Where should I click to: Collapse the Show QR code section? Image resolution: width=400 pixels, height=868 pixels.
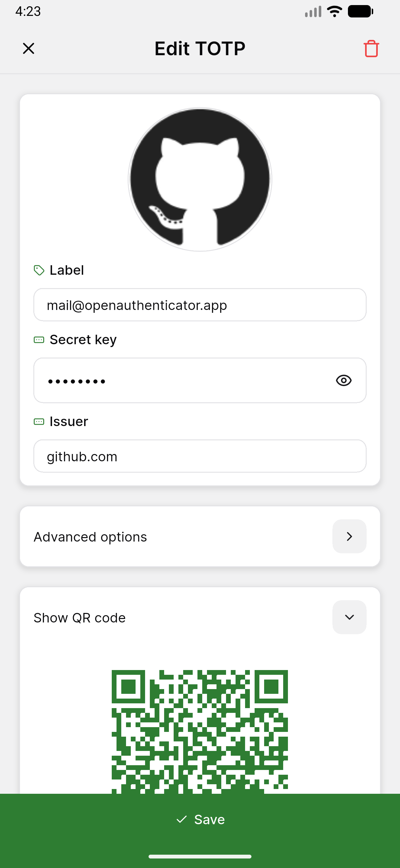350,617
